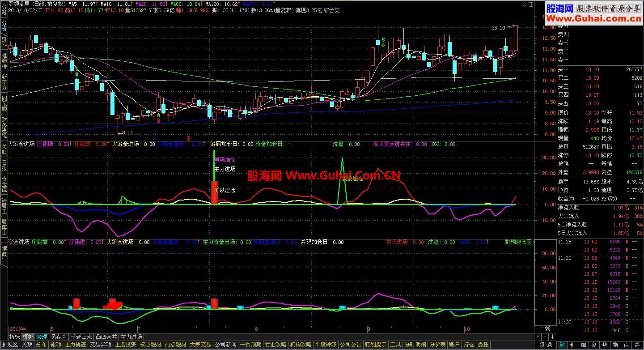Select the 主力进场 template
This screenshot has height=350, width=644.
pyautogui.click(x=131, y=337)
